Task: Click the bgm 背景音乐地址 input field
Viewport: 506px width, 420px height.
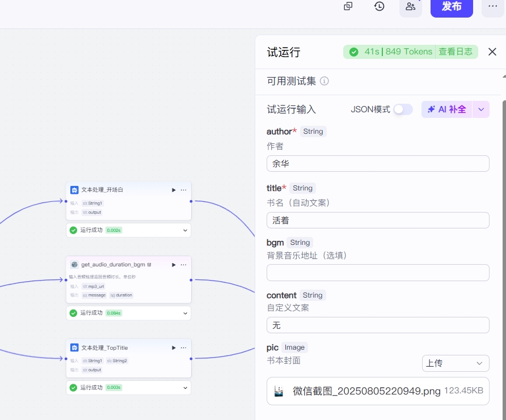Action: click(378, 273)
